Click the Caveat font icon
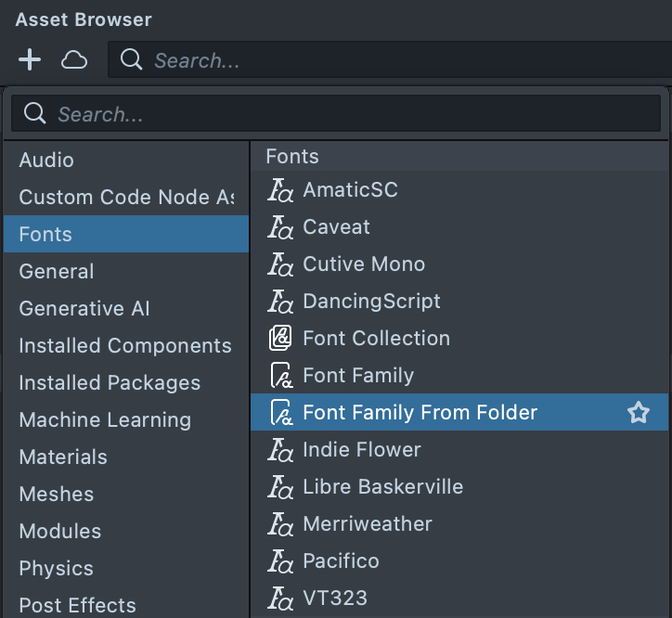Image resolution: width=672 pixels, height=618 pixels. (280, 227)
